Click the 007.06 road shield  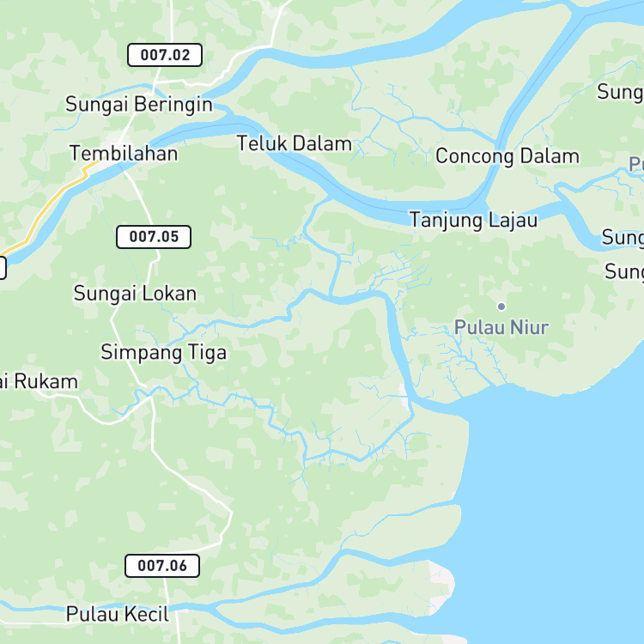point(162,566)
